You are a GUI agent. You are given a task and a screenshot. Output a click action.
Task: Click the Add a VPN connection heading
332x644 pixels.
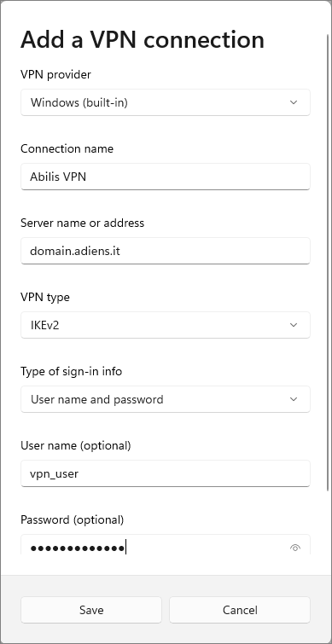point(143,40)
